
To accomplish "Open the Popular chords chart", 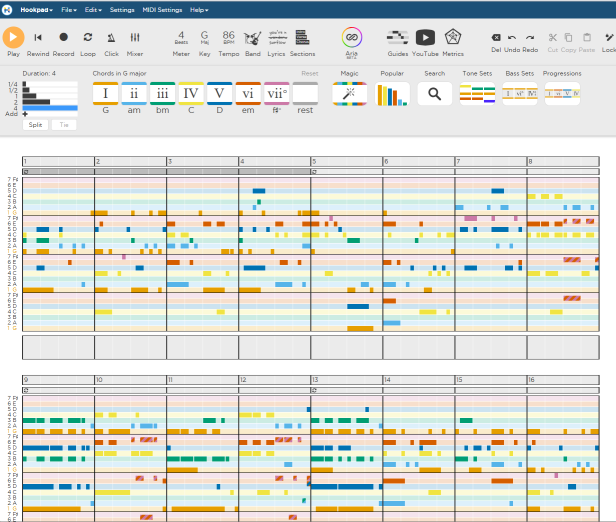I will tap(392, 93).
